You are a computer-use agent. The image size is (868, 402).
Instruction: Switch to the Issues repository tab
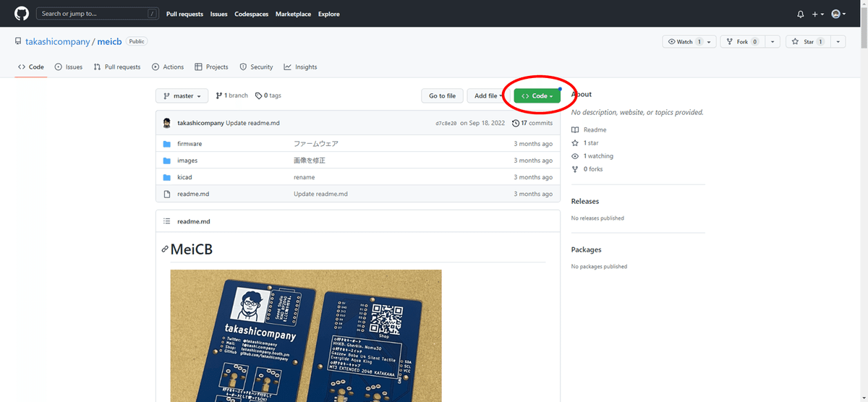pyautogui.click(x=69, y=67)
